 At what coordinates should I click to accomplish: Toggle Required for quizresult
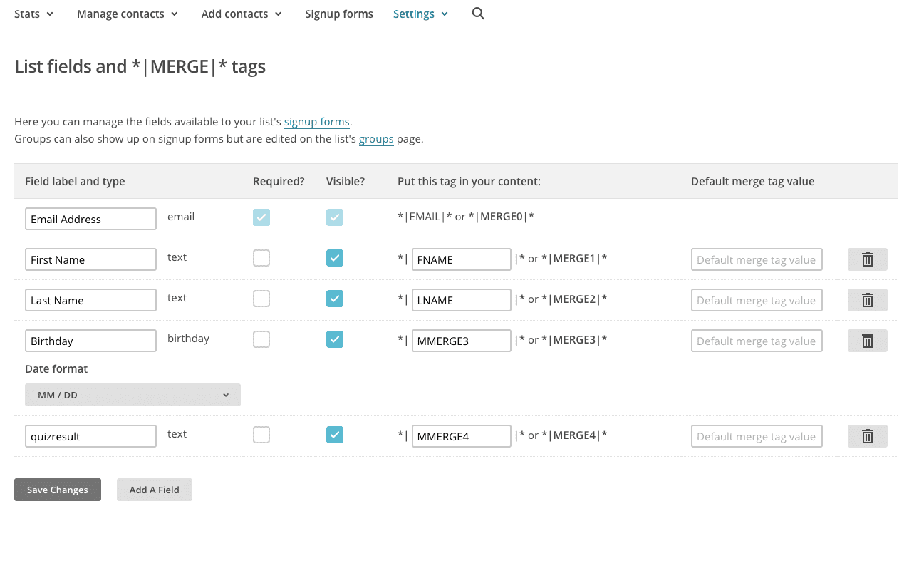coord(261,435)
